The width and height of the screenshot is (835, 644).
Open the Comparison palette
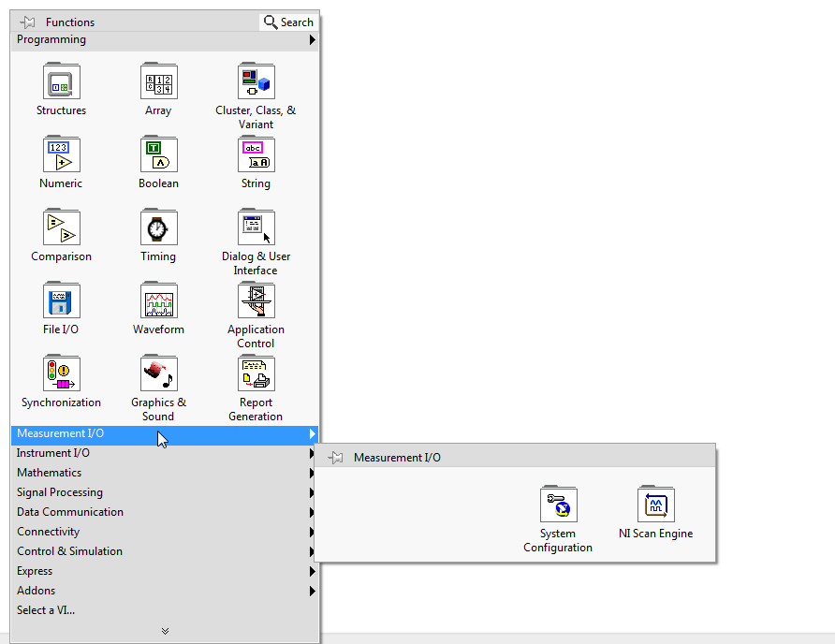click(x=61, y=227)
